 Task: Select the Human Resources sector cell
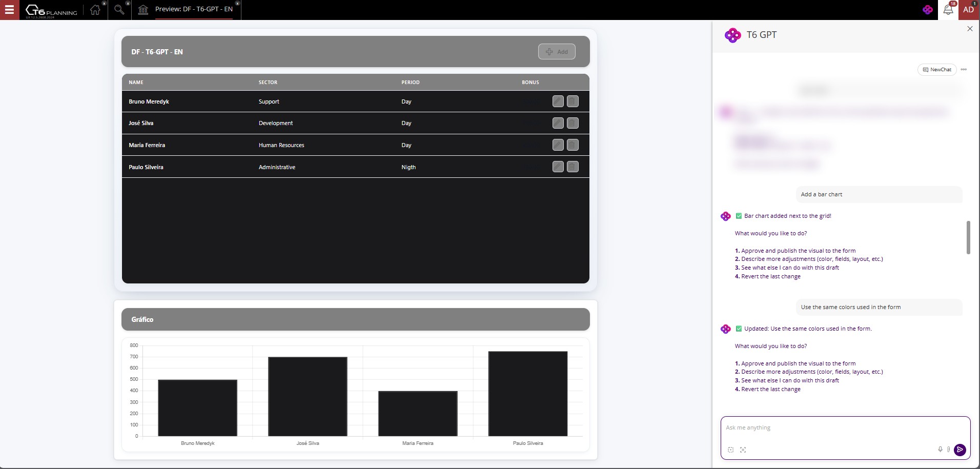click(x=281, y=145)
